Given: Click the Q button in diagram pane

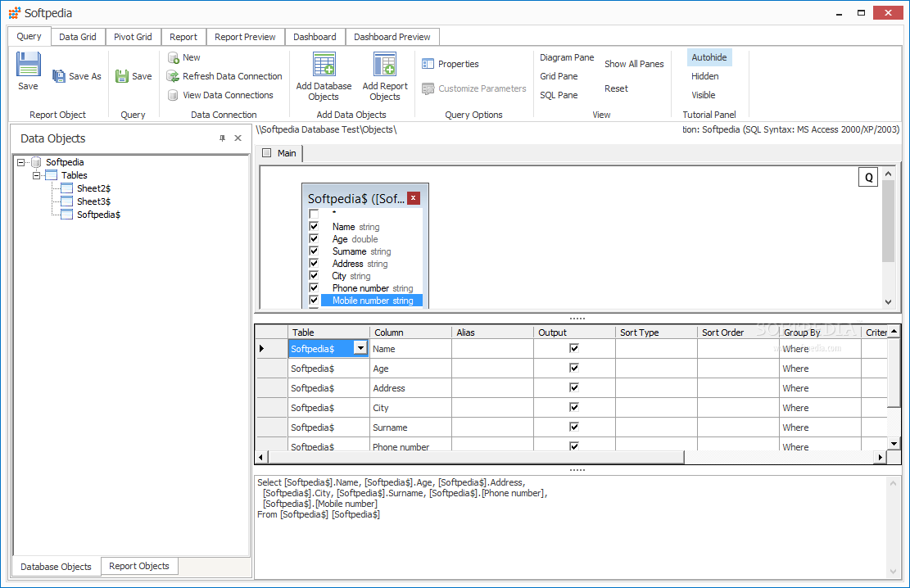Looking at the screenshot, I should coord(868,178).
